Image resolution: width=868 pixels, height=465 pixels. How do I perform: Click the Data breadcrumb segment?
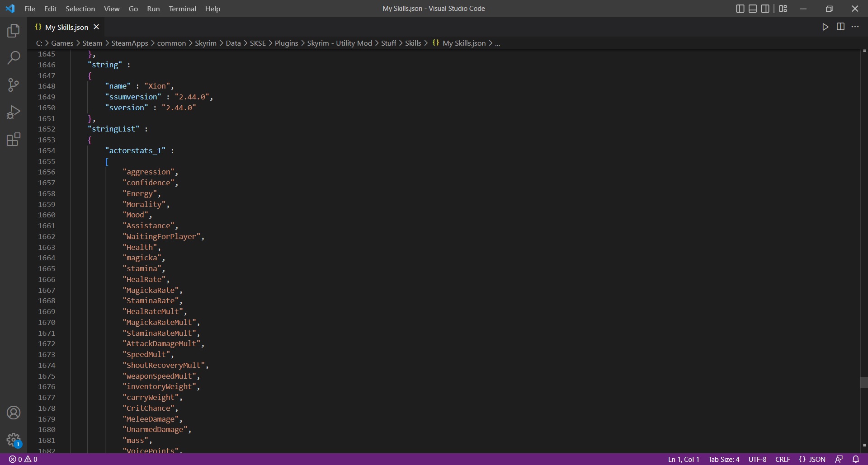pyautogui.click(x=233, y=43)
